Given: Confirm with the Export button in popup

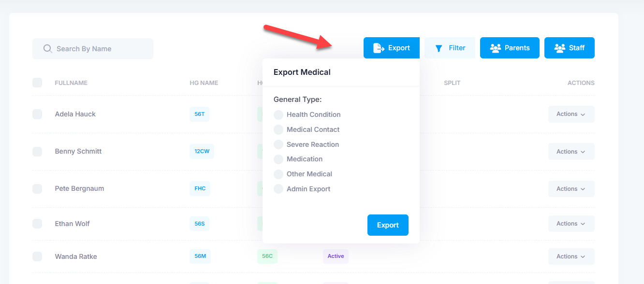Looking at the screenshot, I should 388,225.
